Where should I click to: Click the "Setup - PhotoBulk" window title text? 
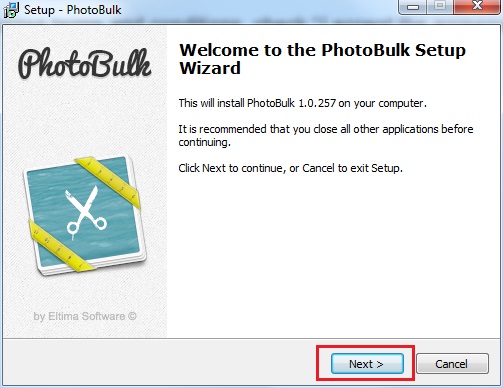pyautogui.click(x=72, y=10)
